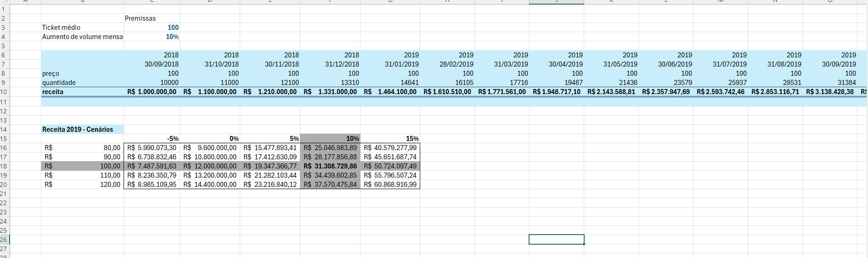Select the receita cell R$ 1.610.510,00

(x=447, y=92)
